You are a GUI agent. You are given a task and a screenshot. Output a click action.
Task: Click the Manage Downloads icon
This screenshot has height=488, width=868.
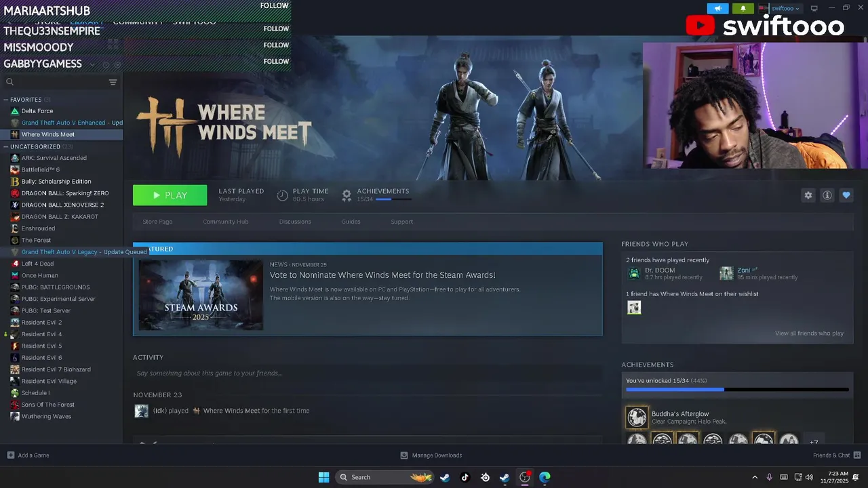click(404, 455)
